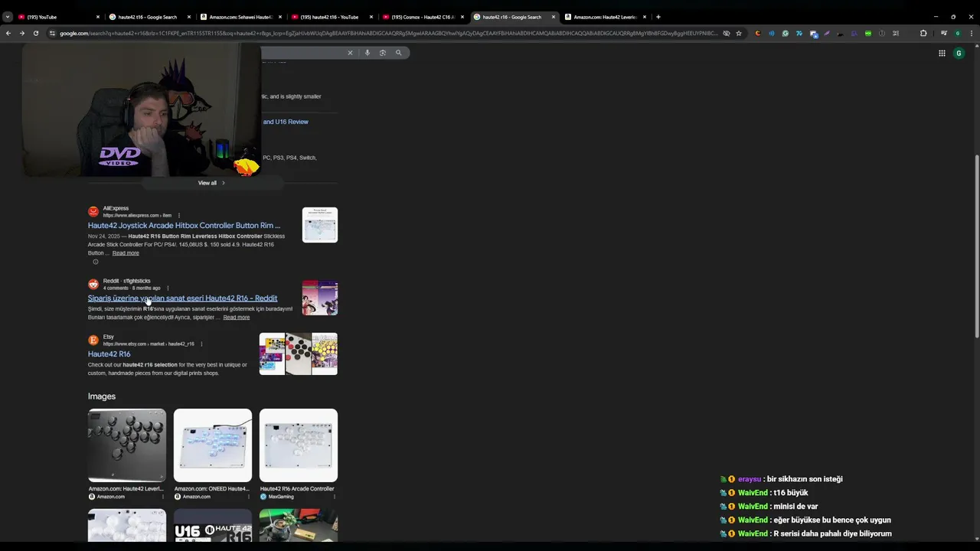This screenshot has height=551, width=980.
Task: Open the Haute42 R16 Arcade Controller MaxGaming image
Action: (x=299, y=445)
